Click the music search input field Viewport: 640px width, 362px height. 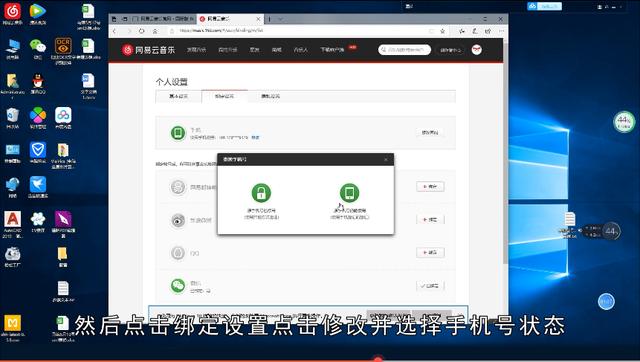point(404,50)
